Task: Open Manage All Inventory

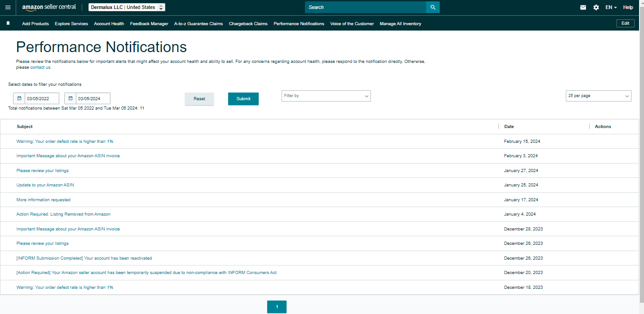Action: tap(401, 24)
